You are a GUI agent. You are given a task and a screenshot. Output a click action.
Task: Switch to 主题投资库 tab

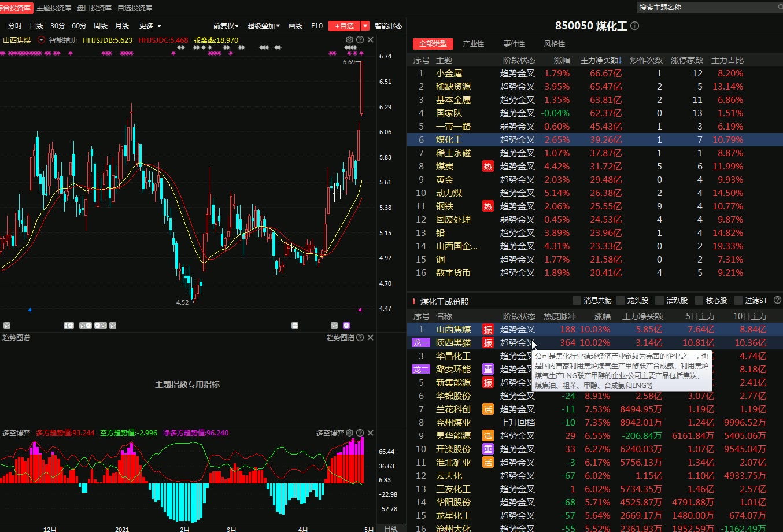(x=54, y=8)
